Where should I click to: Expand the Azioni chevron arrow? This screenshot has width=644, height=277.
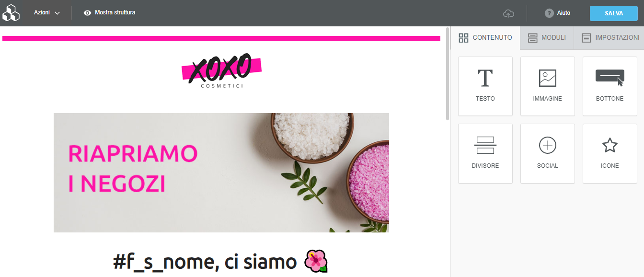57,13
